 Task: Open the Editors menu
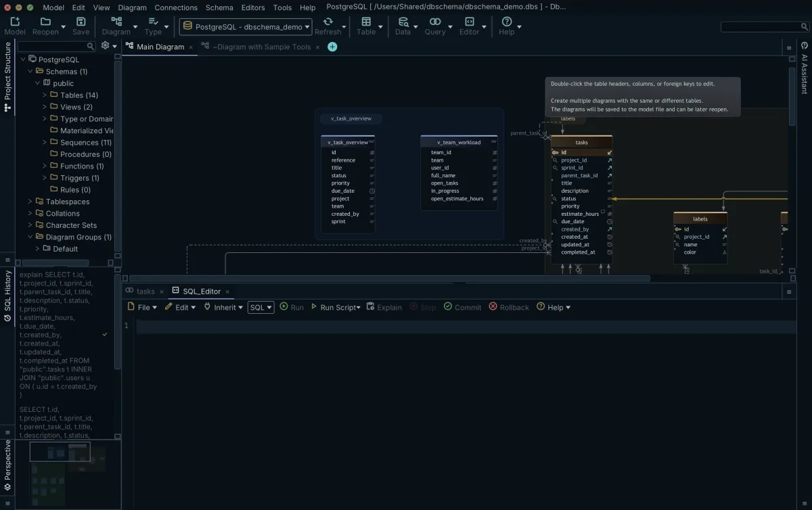(x=253, y=7)
